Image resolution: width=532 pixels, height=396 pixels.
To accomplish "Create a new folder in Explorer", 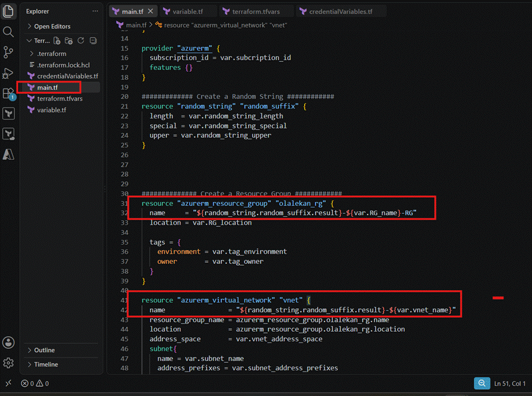I will [x=69, y=41].
